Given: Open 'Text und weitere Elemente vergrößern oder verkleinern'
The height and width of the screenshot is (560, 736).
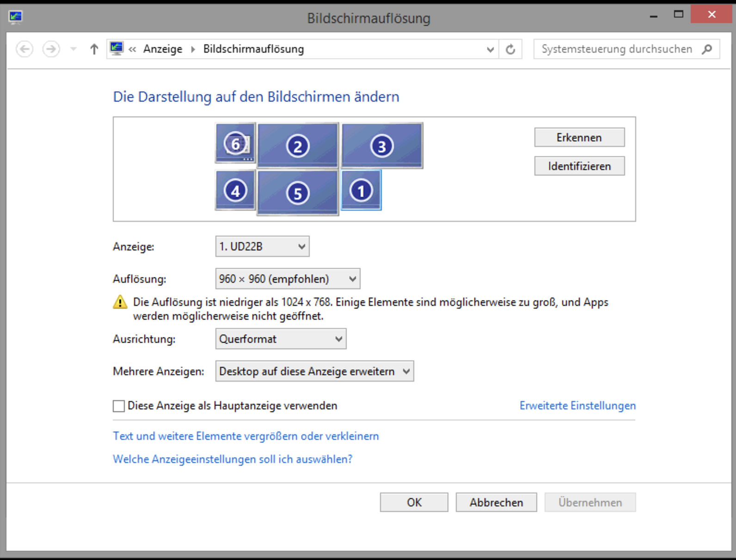Looking at the screenshot, I should pos(246,436).
